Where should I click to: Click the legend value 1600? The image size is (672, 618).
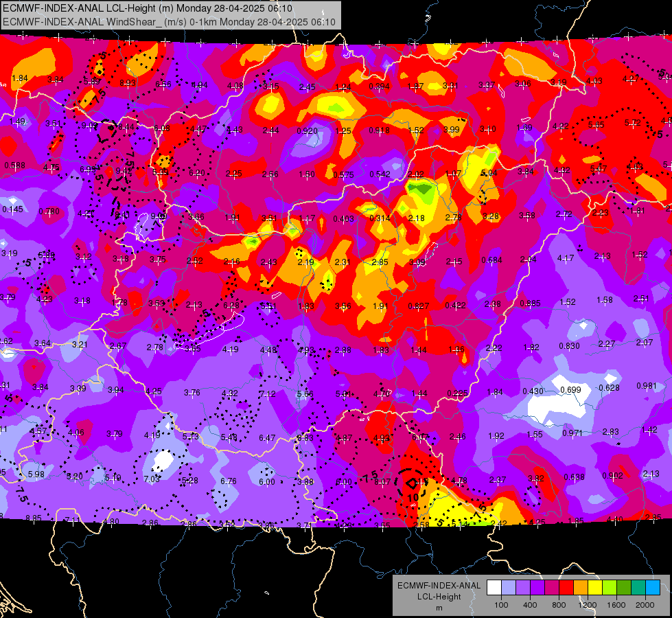pos(616,605)
